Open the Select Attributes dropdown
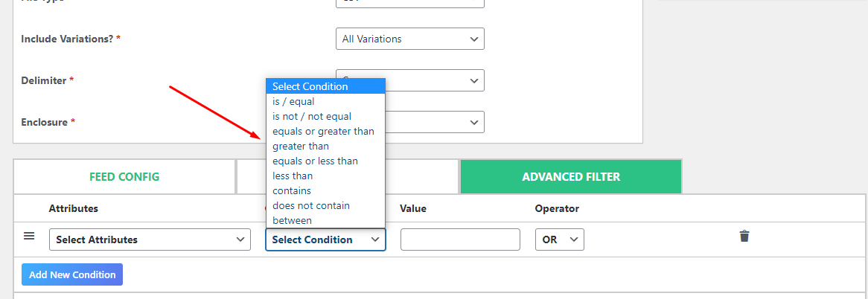 [149, 239]
